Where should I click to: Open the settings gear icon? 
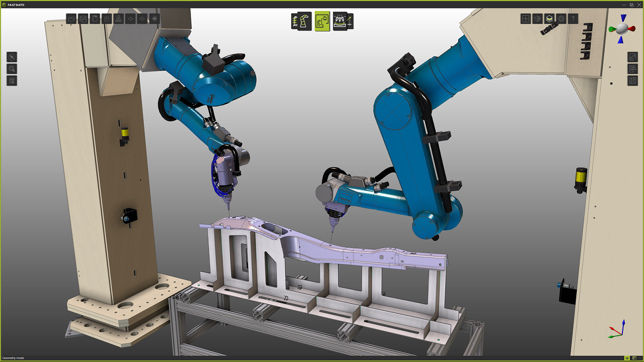tap(561, 19)
